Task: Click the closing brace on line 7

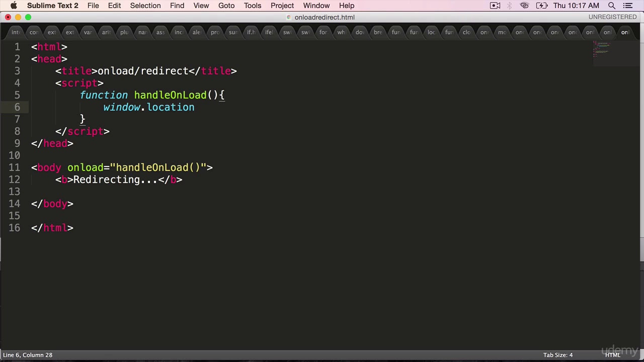Action: click(x=83, y=119)
